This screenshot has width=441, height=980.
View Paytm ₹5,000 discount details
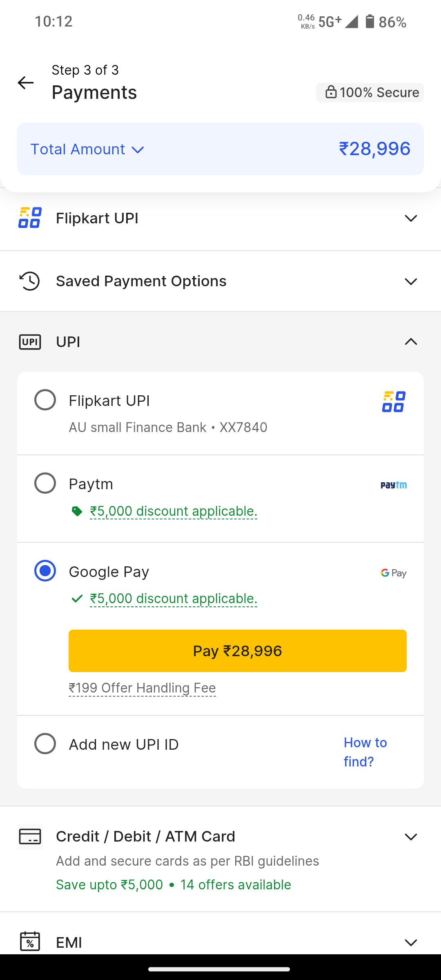point(173,511)
